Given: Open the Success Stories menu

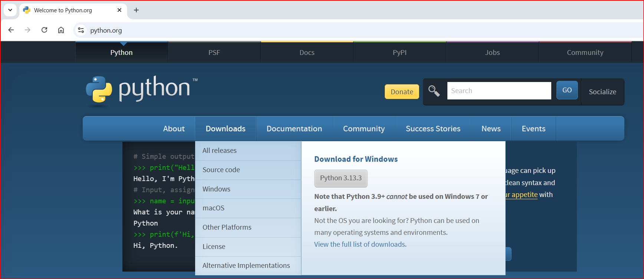Looking at the screenshot, I should (x=433, y=128).
